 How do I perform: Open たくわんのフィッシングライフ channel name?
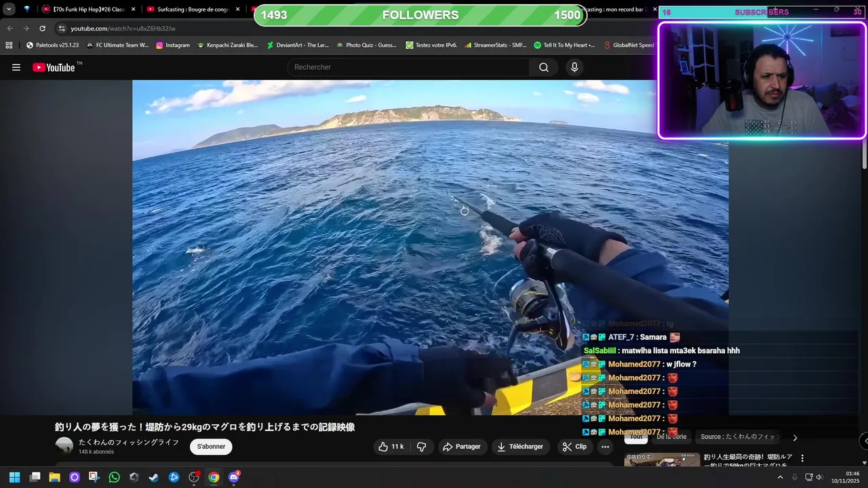tap(129, 442)
